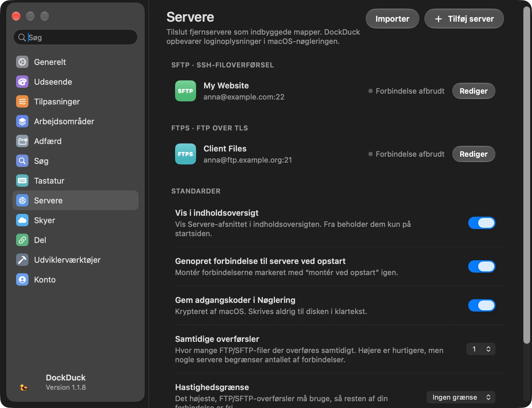Image resolution: width=532 pixels, height=408 pixels.
Task: Open the Tilpasninger section label
Action: click(57, 102)
